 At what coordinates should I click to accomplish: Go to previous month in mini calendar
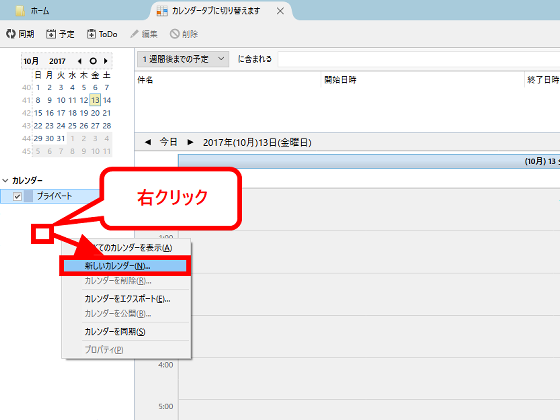click(x=79, y=61)
